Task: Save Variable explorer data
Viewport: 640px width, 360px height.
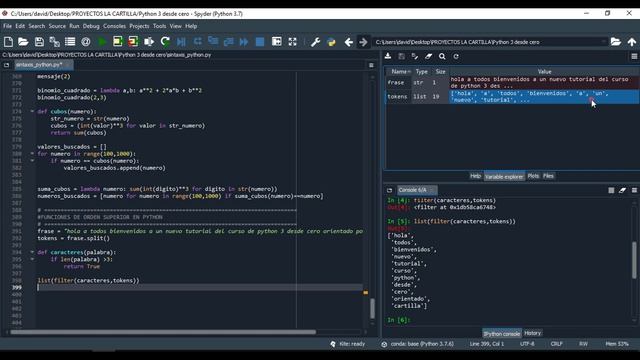Action: pyautogui.click(x=402, y=56)
